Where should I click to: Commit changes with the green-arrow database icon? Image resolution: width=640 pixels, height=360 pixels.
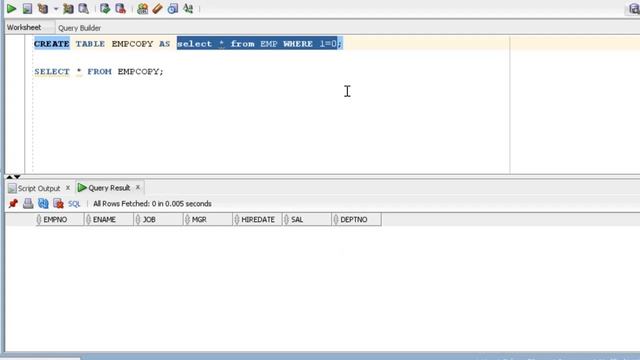click(x=105, y=9)
